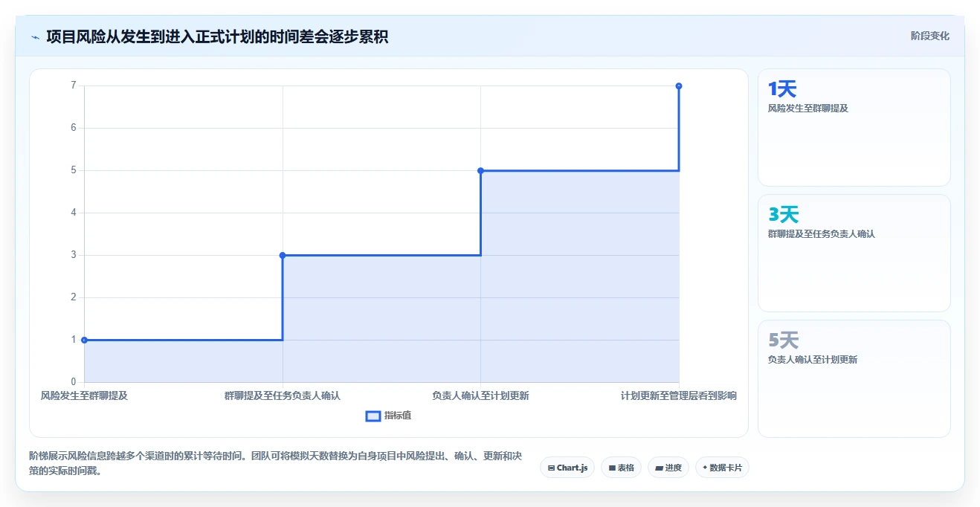Click x-axis label 计划更新至管理层看到影响

tap(679, 395)
